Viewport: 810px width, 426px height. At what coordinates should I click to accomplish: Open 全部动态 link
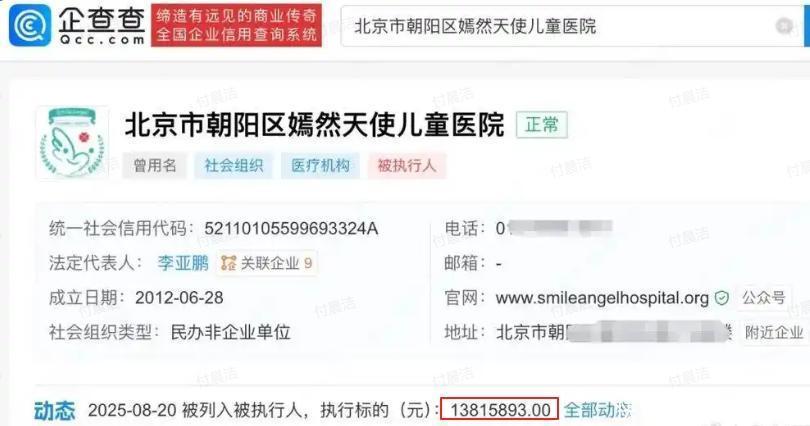tap(597, 411)
